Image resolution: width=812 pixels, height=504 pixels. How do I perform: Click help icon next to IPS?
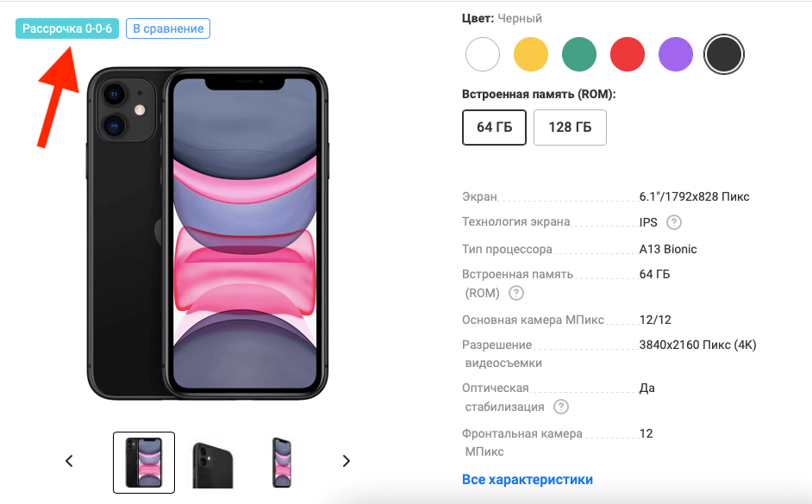pos(674,222)
